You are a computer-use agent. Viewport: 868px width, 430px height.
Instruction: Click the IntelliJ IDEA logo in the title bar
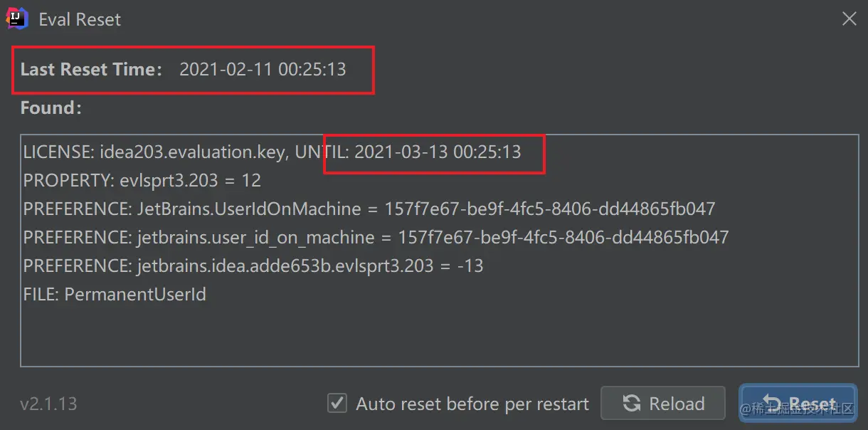click(16, 19)
